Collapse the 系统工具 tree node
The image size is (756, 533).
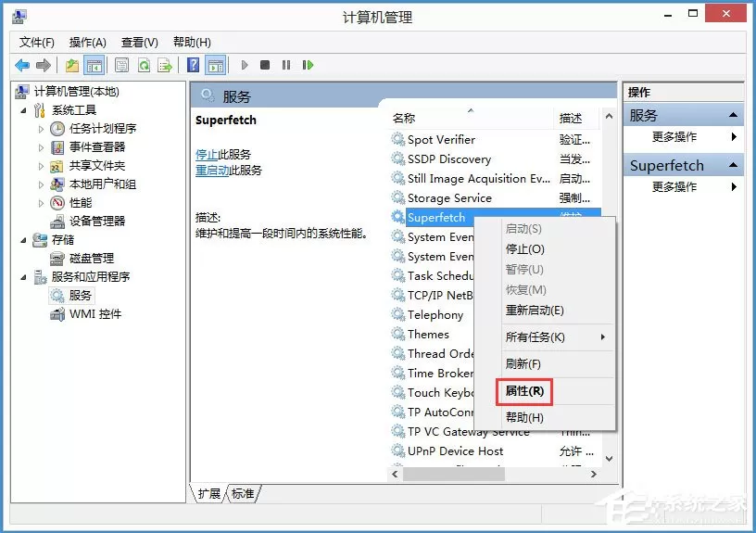pos(24,110)
